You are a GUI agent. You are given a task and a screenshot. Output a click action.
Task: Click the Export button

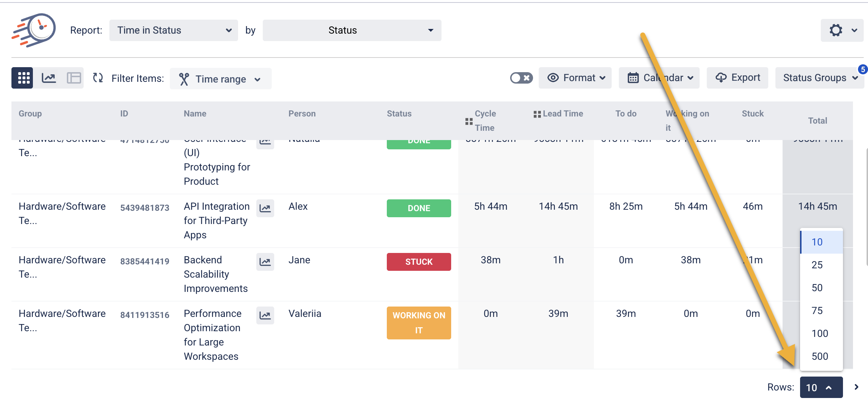tap(738, 78)
